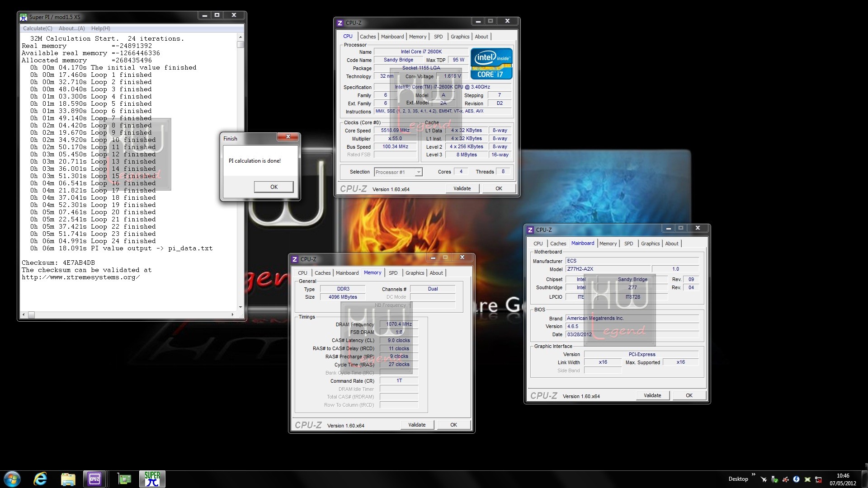Click Super PI horizontal scrollbar left arrow

(24, 314)
